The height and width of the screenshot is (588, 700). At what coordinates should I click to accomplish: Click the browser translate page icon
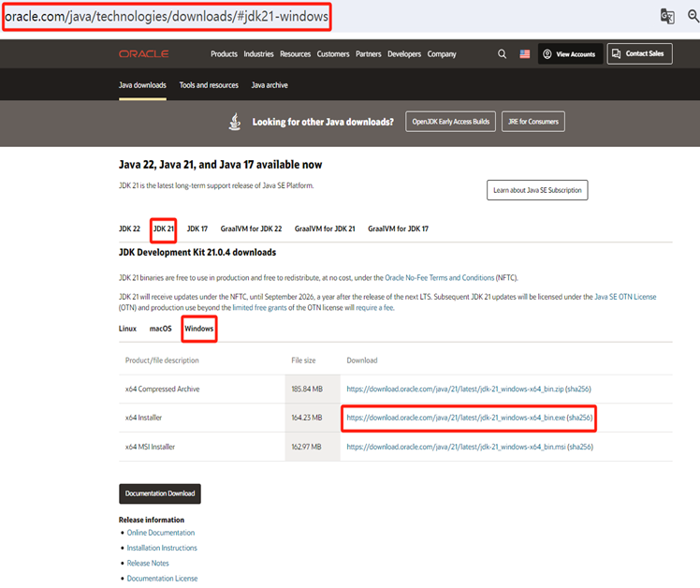click(x=667, y=17)
